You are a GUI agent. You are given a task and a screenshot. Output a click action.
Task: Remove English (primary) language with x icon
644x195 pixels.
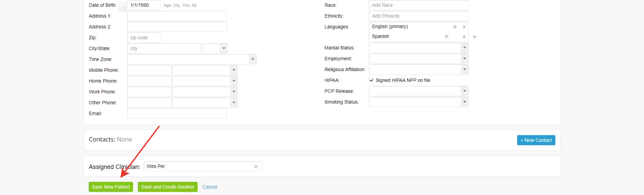click(x=464, y=27)
